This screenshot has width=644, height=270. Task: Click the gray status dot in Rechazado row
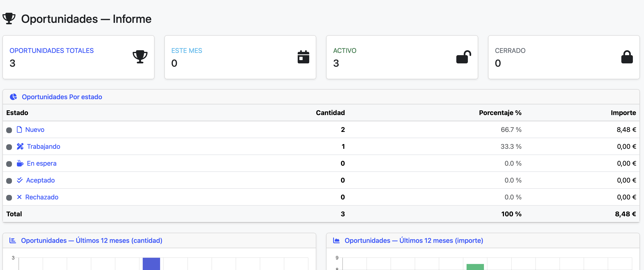tap(9, 198)
